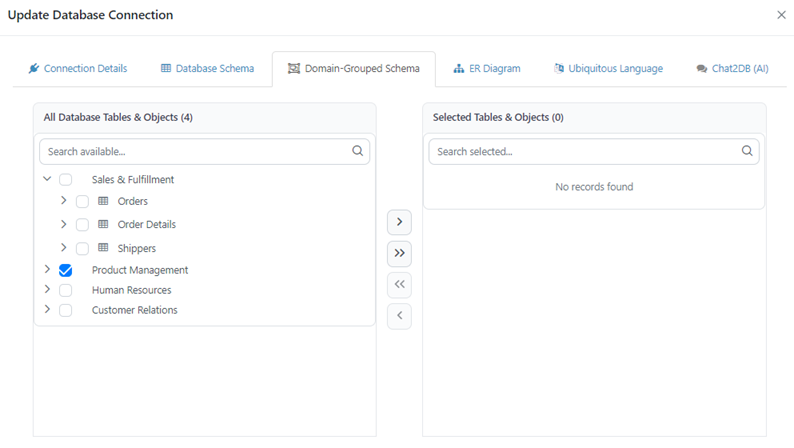Expand the Order Details node

(x=63, y=224)
